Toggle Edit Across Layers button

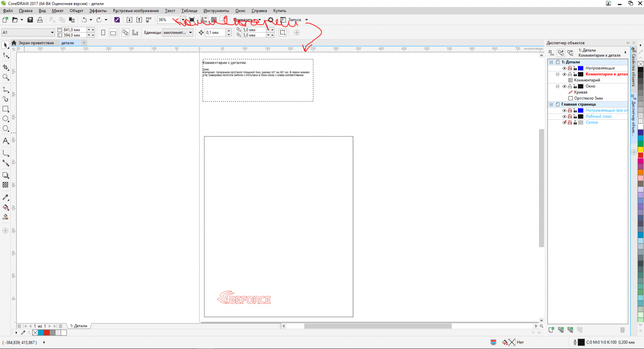(561, 52)
